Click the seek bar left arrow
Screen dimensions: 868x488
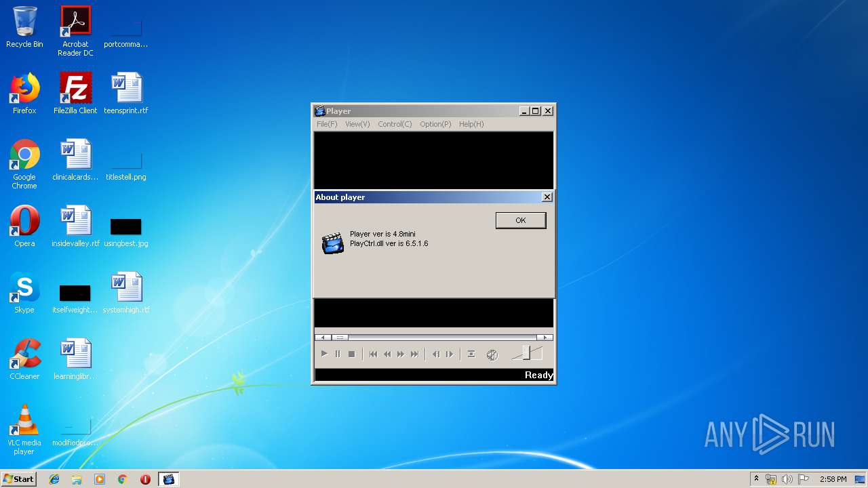[323, 337]
